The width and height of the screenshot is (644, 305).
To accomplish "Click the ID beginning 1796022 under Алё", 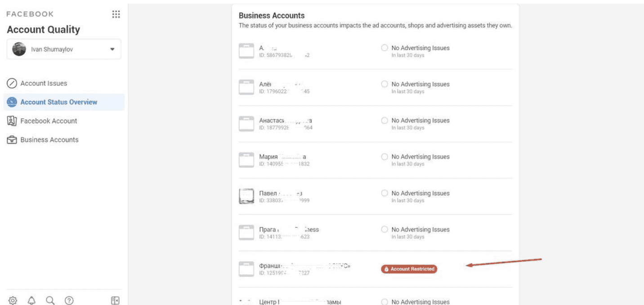I will click(285, 91).
